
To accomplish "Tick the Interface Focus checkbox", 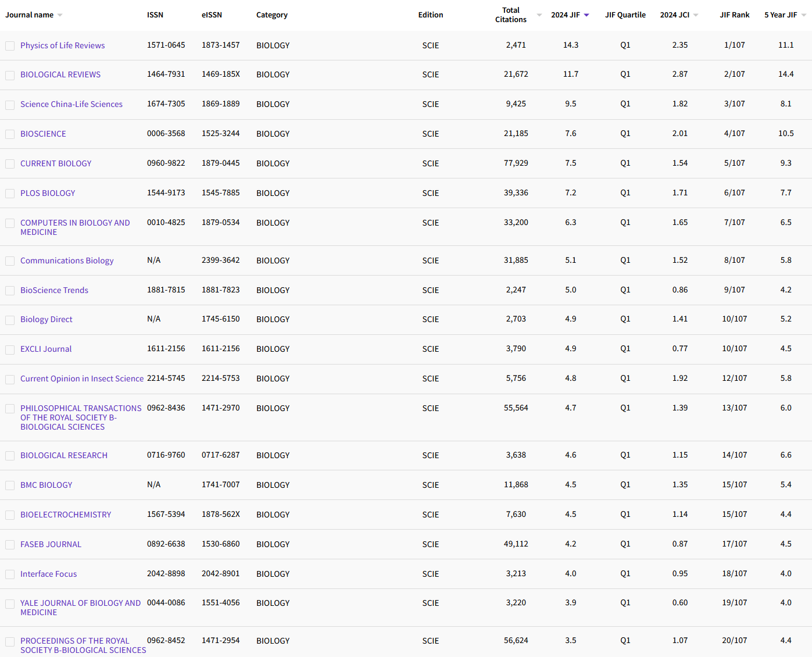I will click(x=10, y=574).
